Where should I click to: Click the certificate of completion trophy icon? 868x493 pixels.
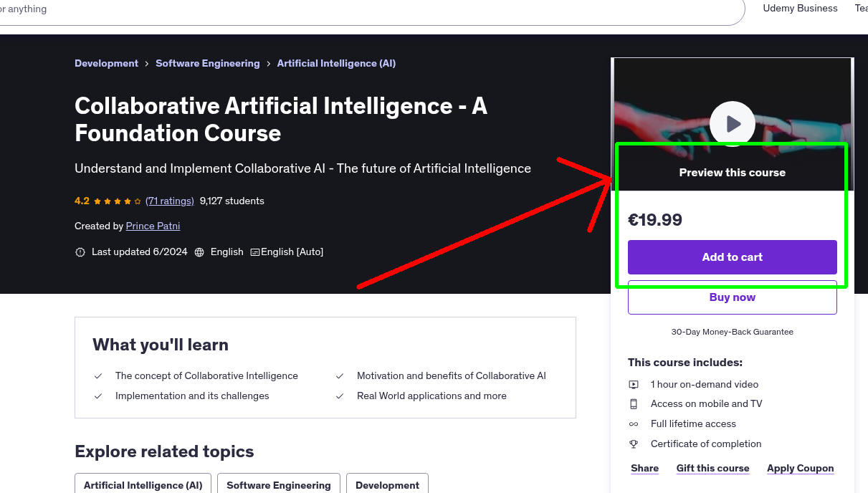(x=634, y=444)
